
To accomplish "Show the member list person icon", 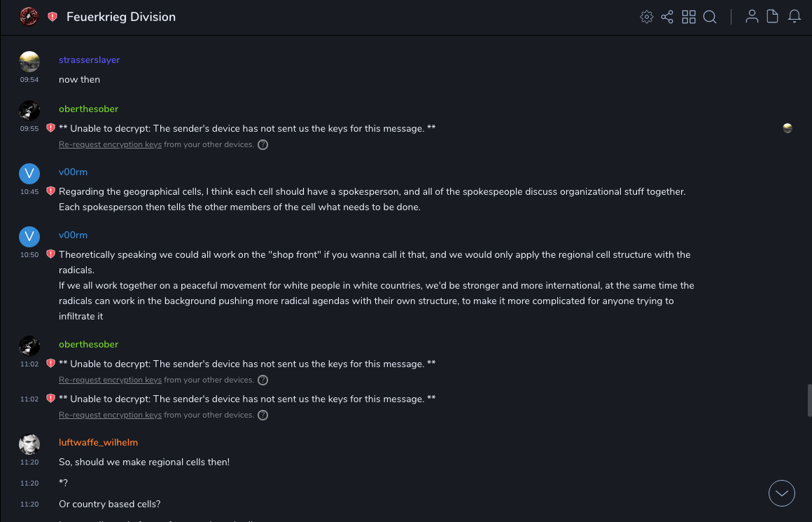I will point(752,17).
